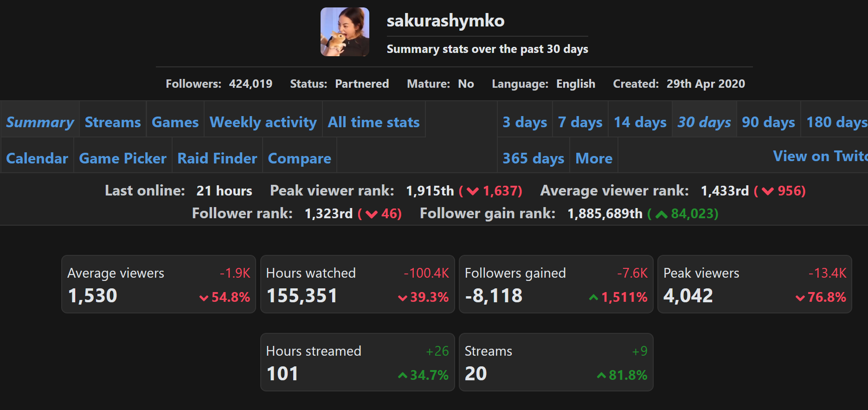The image size is (868, 410).
Task: Show stats for 365 days
Action: click(x=534, y=158)
